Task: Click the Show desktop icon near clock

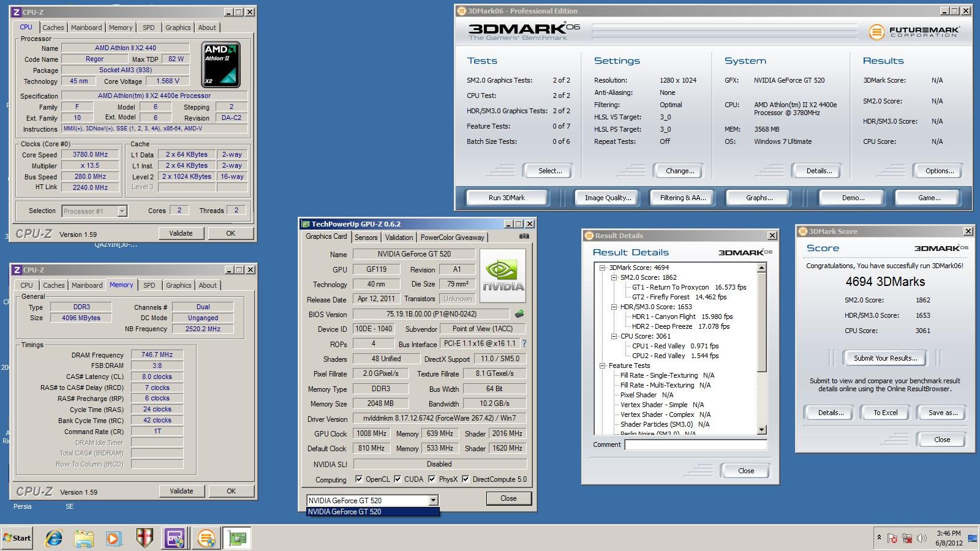Action: click(x=973, y=538)
